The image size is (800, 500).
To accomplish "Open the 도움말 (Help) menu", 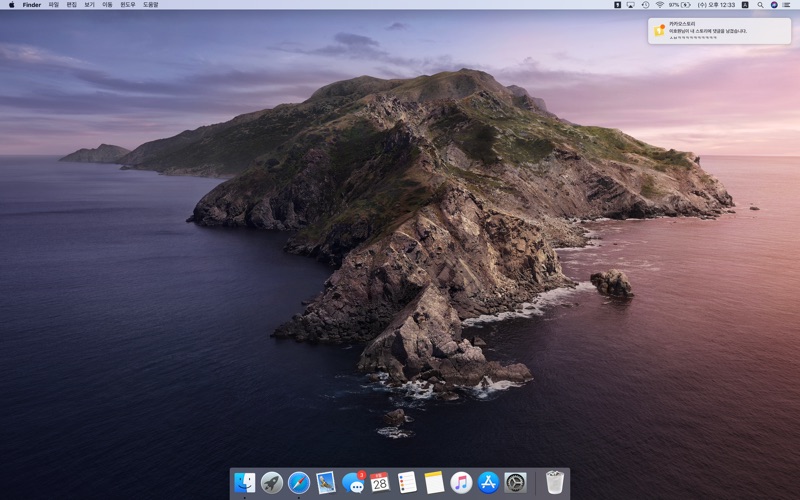I will (151, 5).
